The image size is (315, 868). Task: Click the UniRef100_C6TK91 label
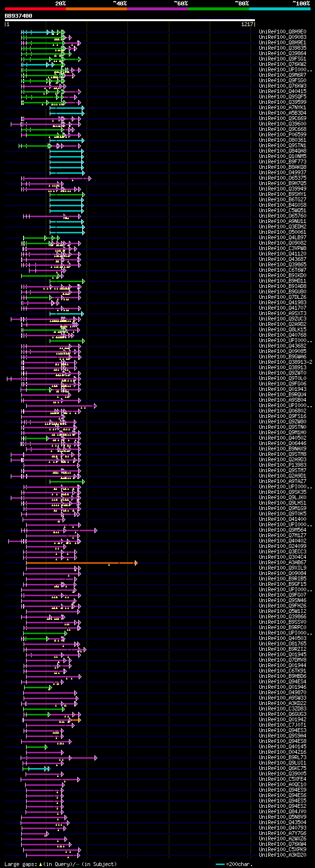click(283, 671)
